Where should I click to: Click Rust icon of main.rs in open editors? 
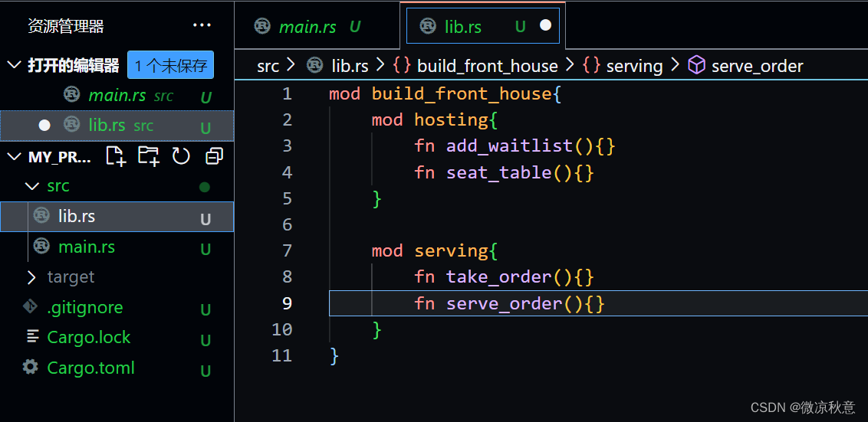[71, 94]
